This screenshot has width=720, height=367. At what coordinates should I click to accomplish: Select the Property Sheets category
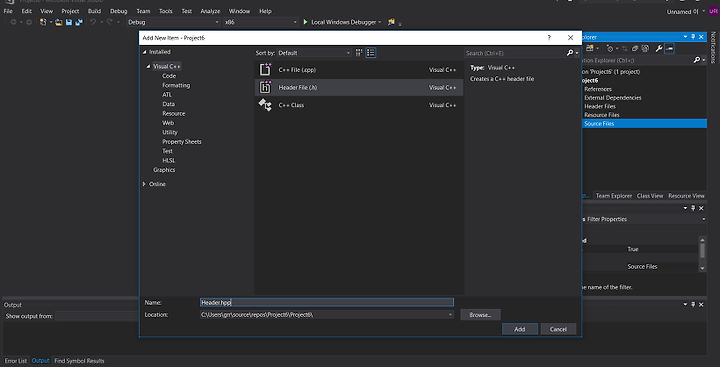point(182,142)
